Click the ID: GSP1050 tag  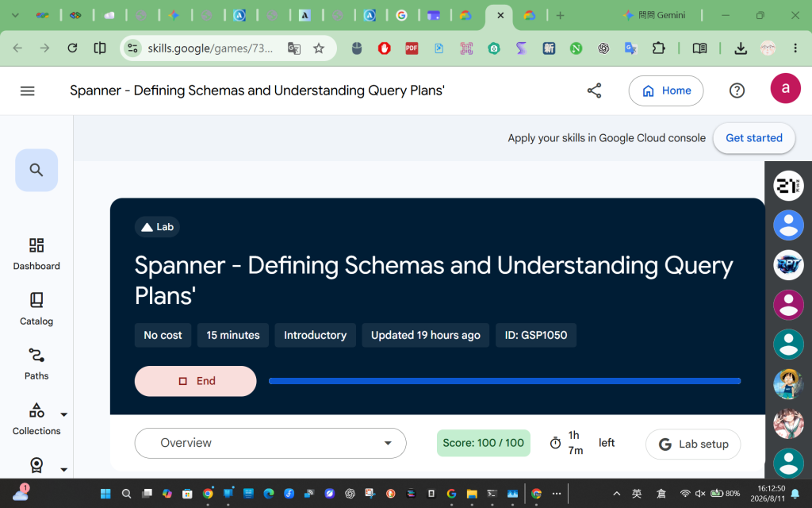pos(536,336)
